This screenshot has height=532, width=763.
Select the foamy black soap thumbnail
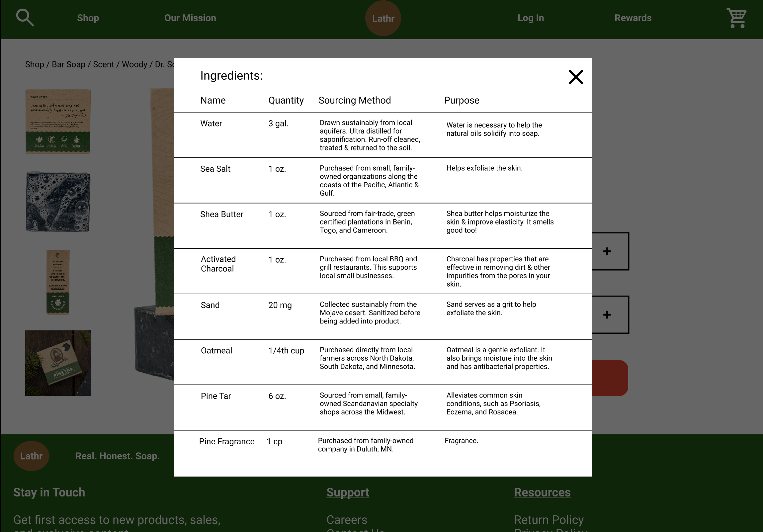(58, 201)
